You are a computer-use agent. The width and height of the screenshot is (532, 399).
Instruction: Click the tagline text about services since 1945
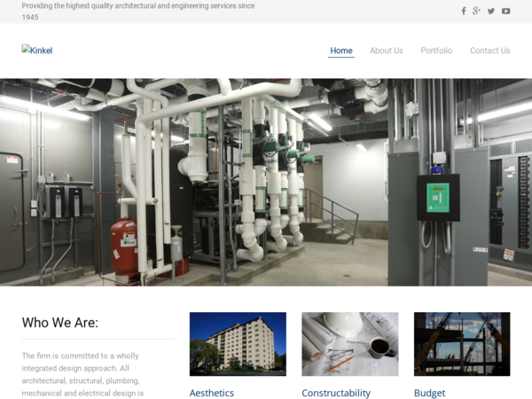(138, 12)
